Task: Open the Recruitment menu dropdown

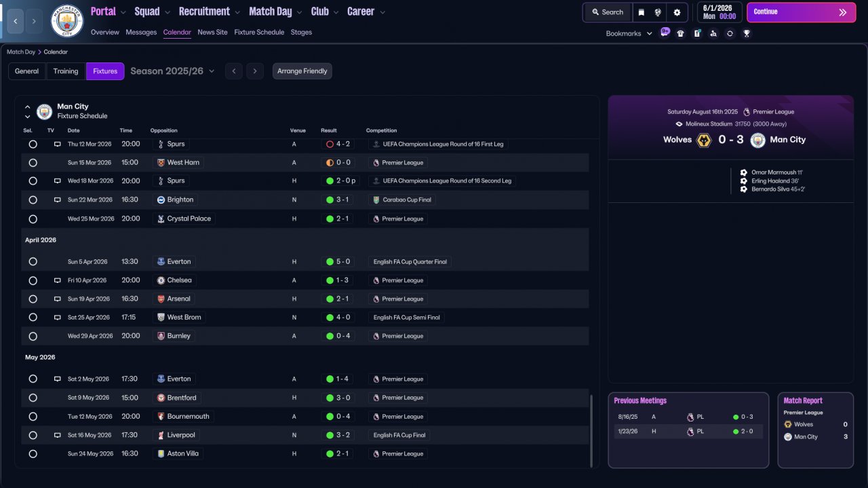Action: point(209,12)
